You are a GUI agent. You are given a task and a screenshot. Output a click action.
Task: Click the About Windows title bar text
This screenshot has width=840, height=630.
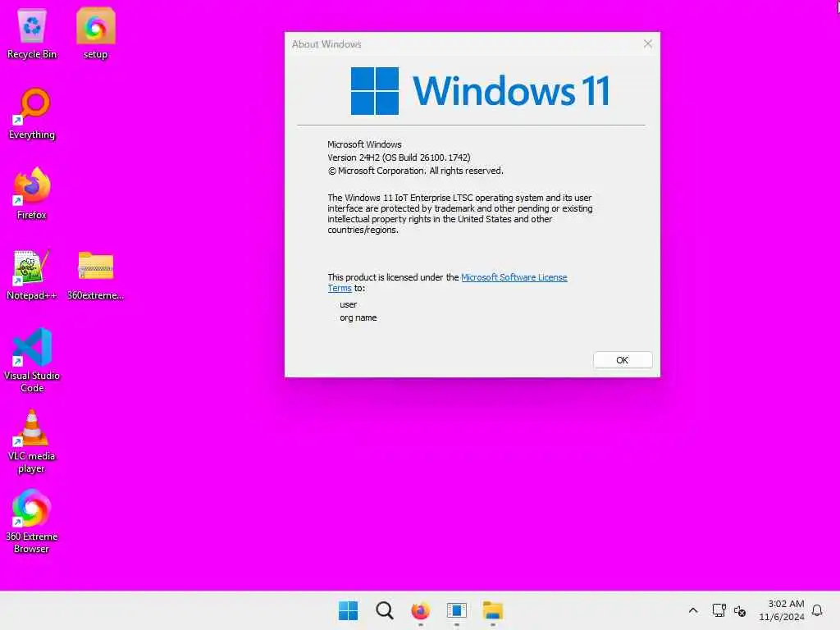pyautogui.click(x=326, y=44)
